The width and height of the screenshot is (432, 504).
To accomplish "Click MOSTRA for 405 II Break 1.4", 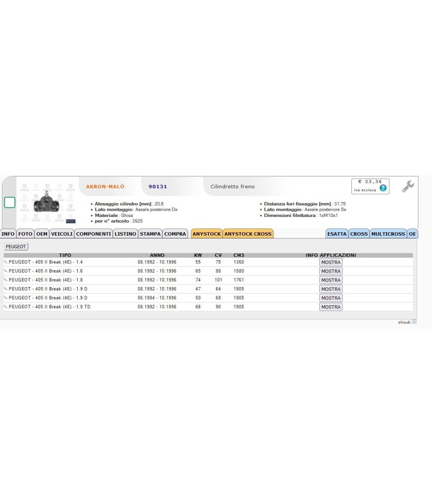I will point(331,262).
